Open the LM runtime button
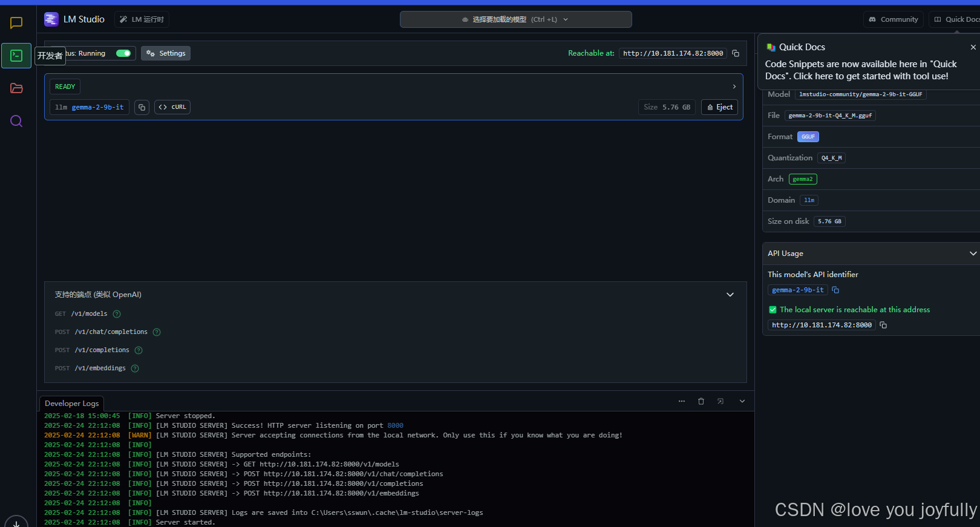The image size is (980, 527). click(x=142, y=19)
